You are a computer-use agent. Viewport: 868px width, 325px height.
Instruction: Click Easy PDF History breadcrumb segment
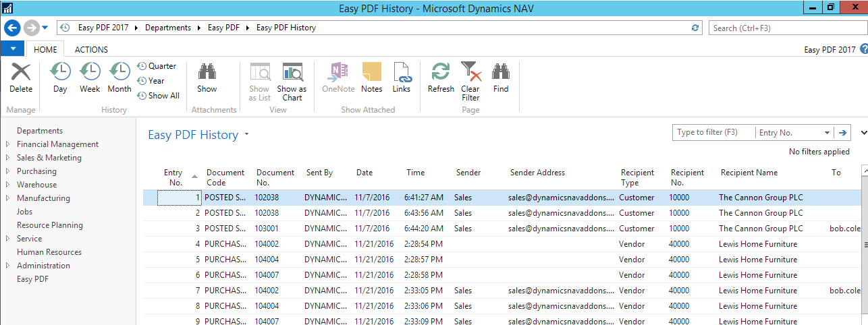point(286,28)
